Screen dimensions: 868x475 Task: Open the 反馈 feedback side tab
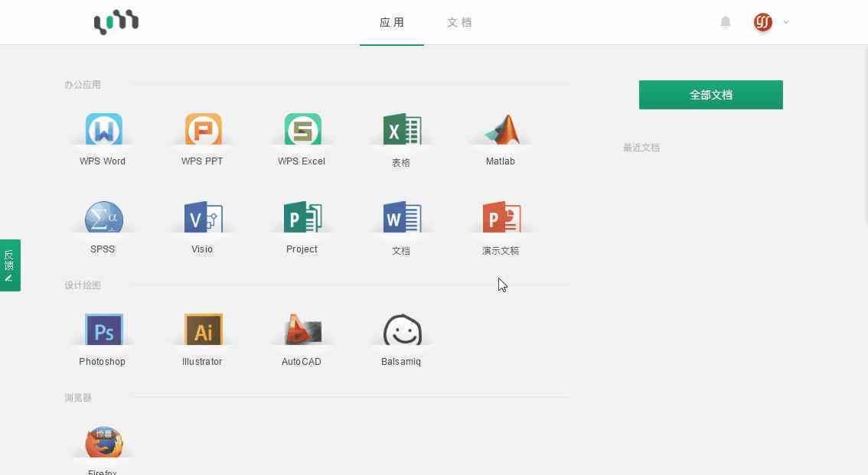pos(10,265)
